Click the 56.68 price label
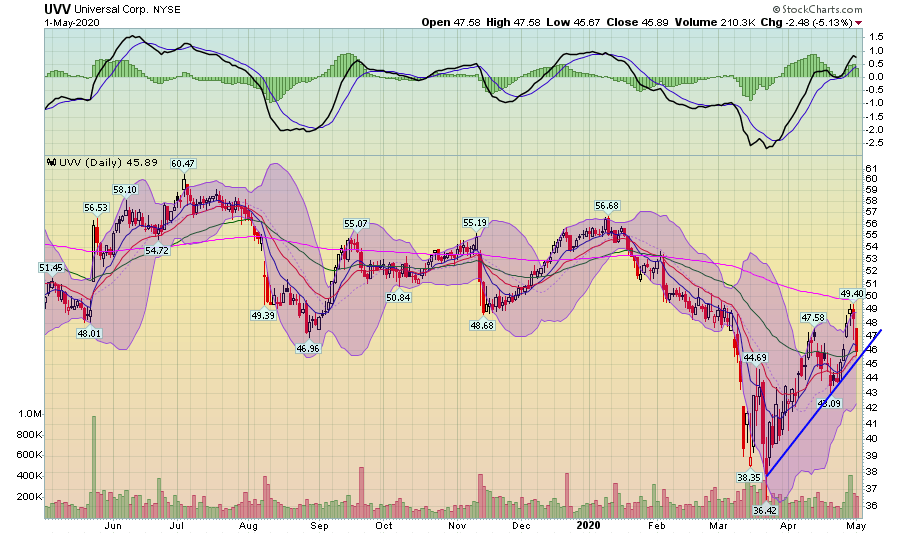 tap(607, 206)
